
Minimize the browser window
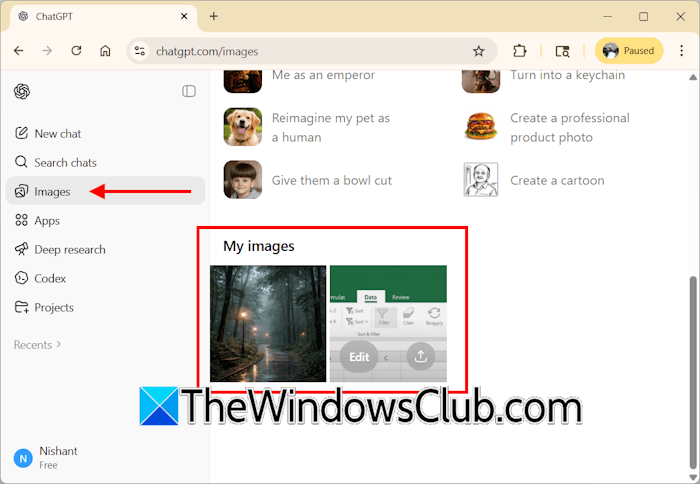tap(608, 17)
